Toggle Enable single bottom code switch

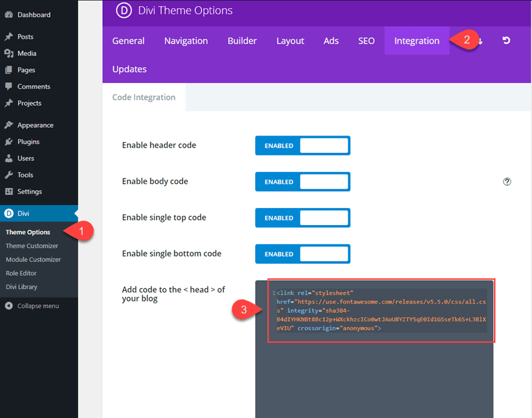(x=303, y=254)
